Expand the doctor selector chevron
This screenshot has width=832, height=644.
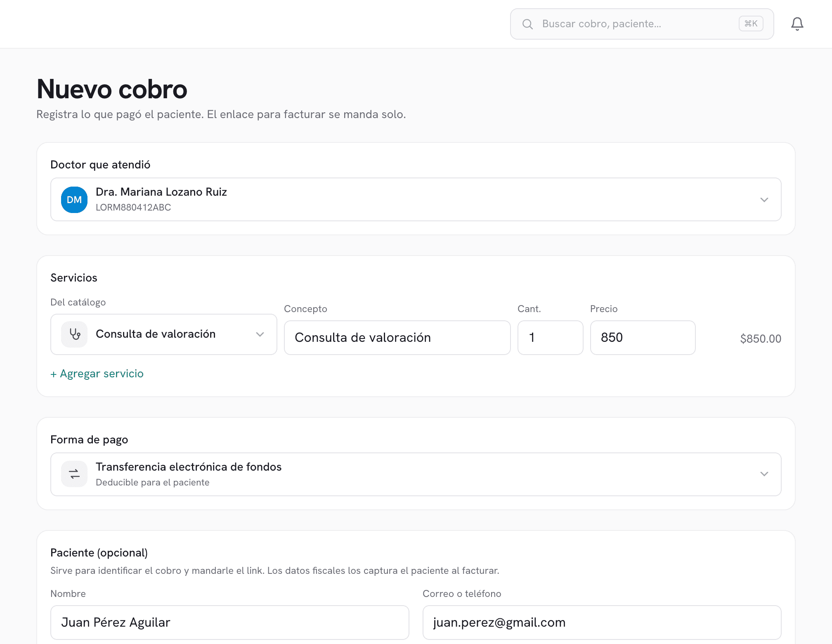[764, 200]
